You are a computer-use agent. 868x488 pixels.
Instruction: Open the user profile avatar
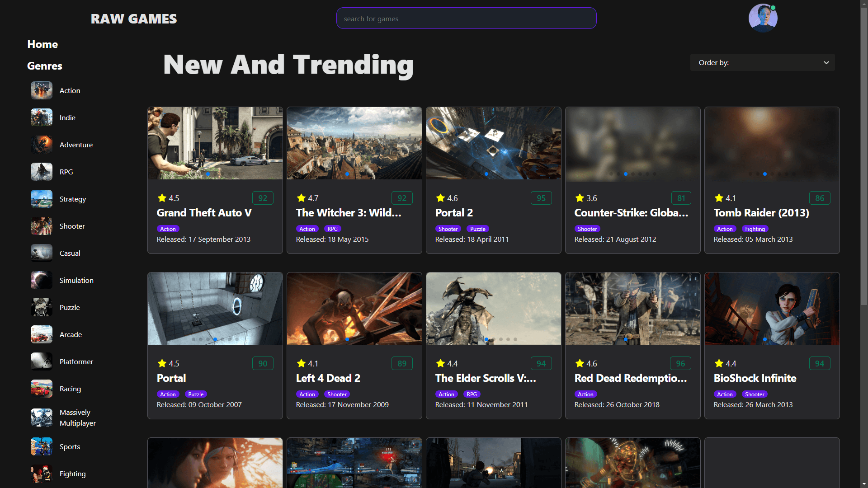pyautogui.click(x=763, y=19)
